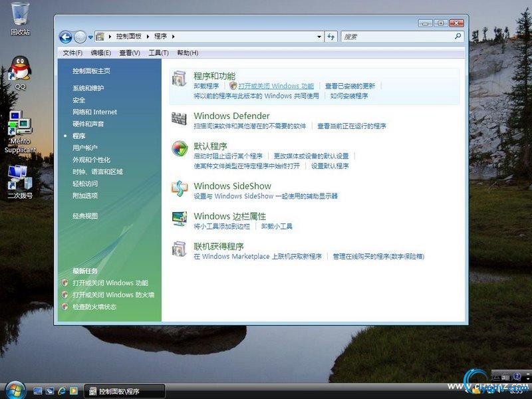The height and width of the screenshot is (399, 532).
Task: Click the 设置默认程序 link
Action: coord(330,166)
